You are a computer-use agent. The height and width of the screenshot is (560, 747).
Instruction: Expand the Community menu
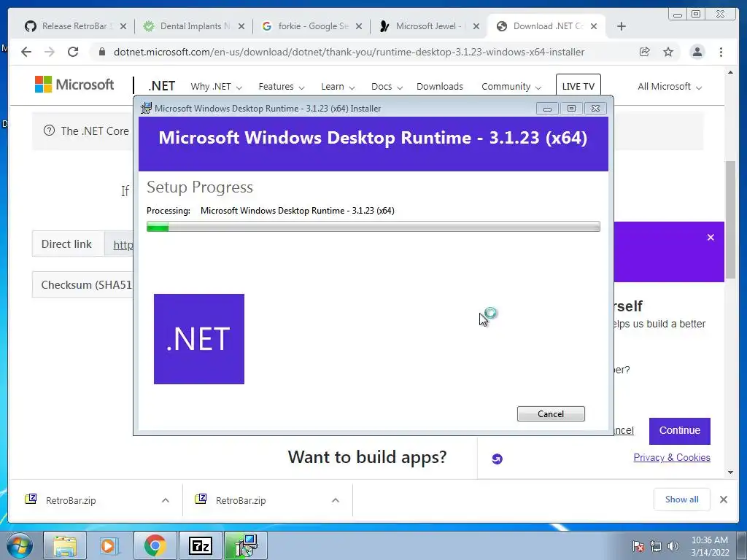511,87
